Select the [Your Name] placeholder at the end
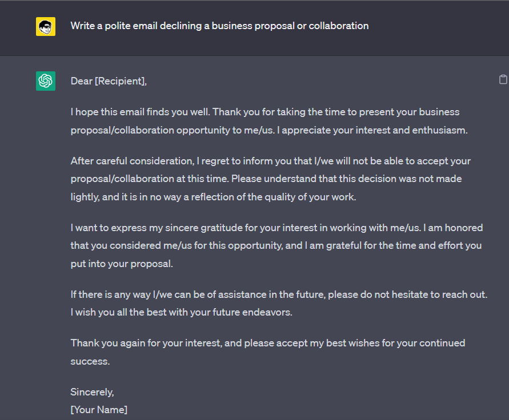The height and width of the screenshot is (420, 509). [98, 409]
